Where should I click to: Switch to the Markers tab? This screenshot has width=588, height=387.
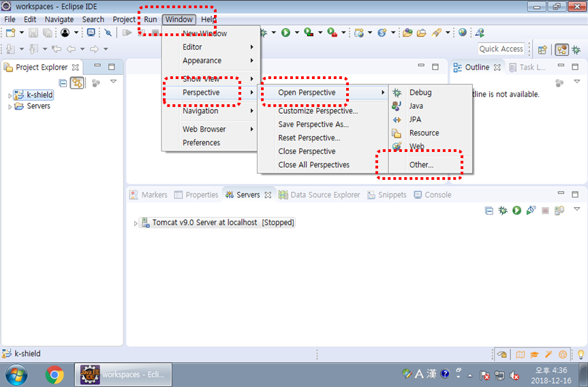(x=149, y=195)
